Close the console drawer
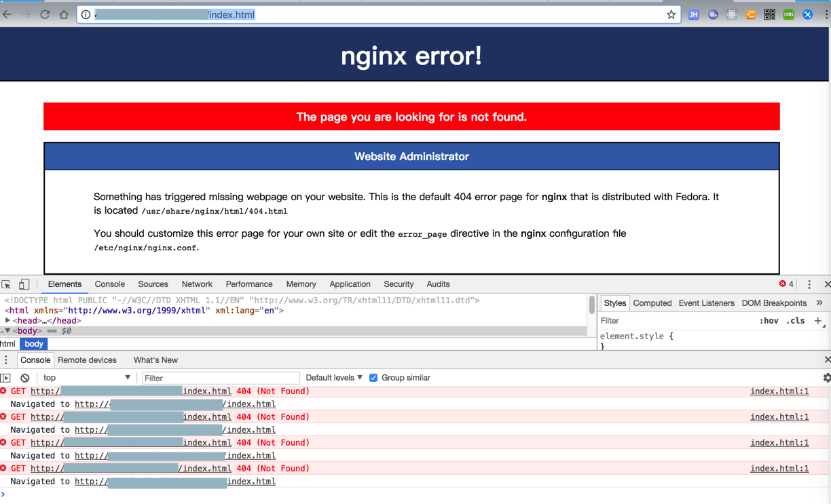The image size is (831, 504). (x=827, y=360)
